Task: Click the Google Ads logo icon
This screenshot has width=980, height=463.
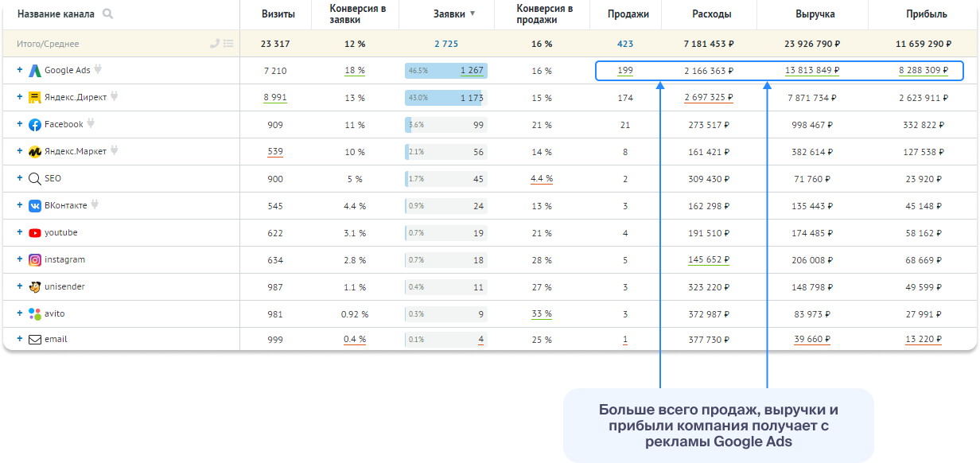Action: [35, 71]
